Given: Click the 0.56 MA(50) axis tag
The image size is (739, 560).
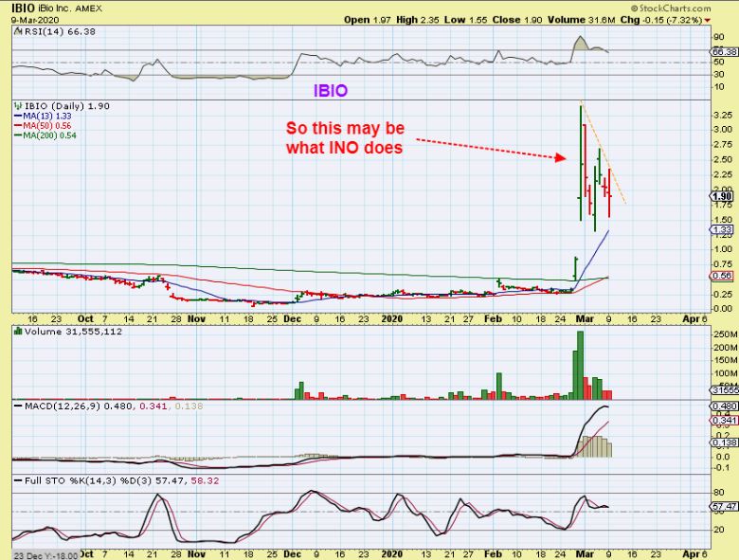Looking at the screenshot, I should click(x=722, y=276).
